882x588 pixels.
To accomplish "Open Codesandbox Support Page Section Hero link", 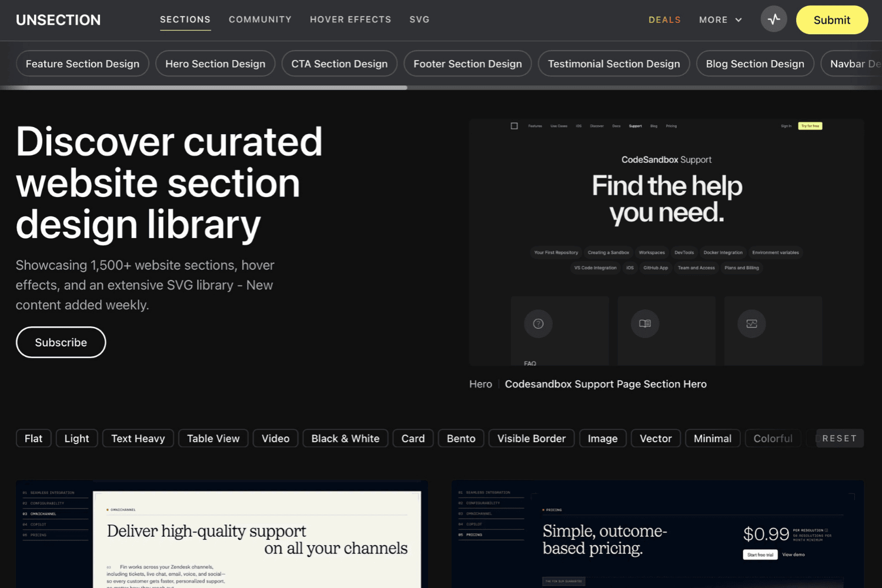I will (606, 384).
